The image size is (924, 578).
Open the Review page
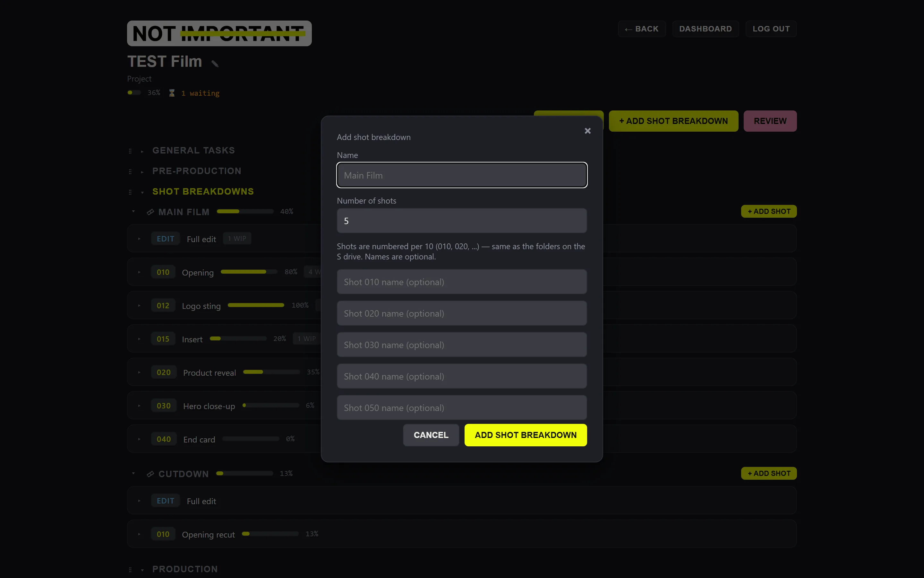click(x=770, y=121)
